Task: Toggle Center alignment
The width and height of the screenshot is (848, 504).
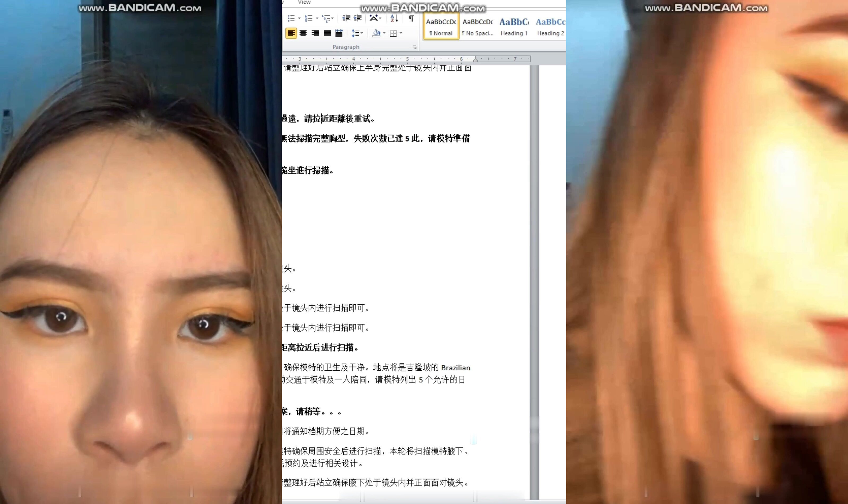Action: click(303, 33)
